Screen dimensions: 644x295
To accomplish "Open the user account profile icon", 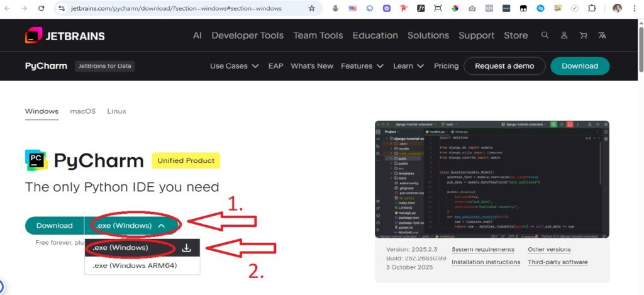I will pyautogui.click(x=564, y=36).
